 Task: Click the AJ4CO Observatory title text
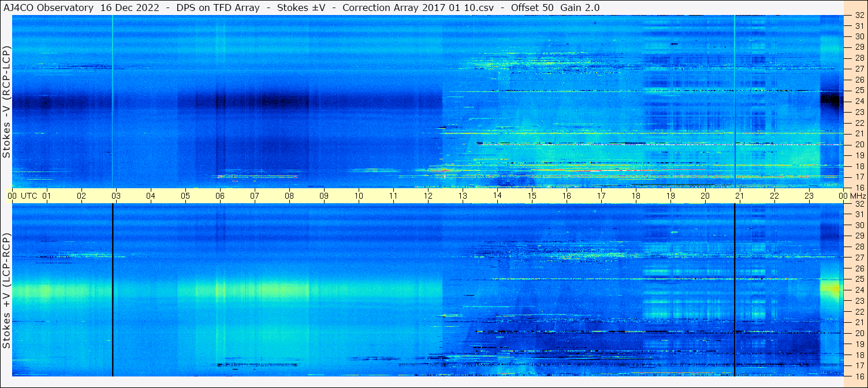point(50,8)
